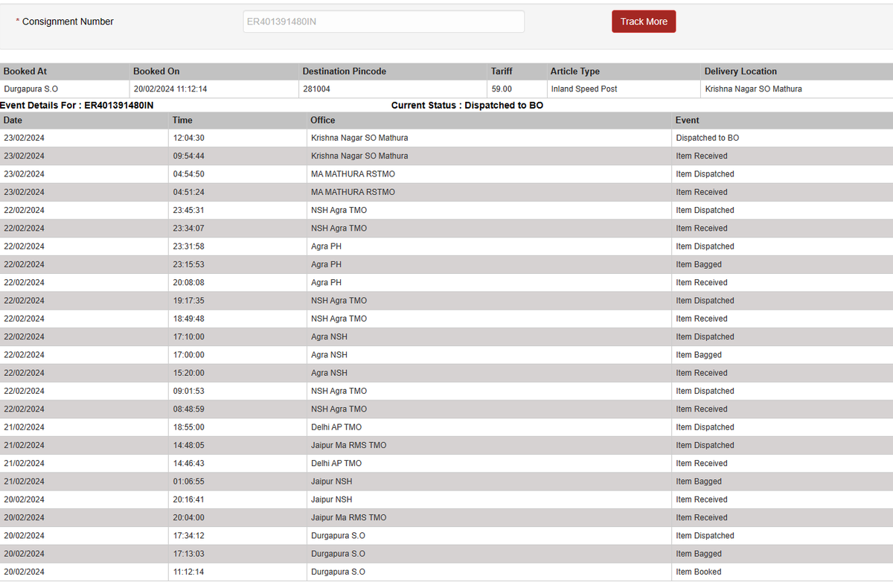Select time 14:46:43
893x588 pixels.
pyautogui.click(x=188, y=463)
